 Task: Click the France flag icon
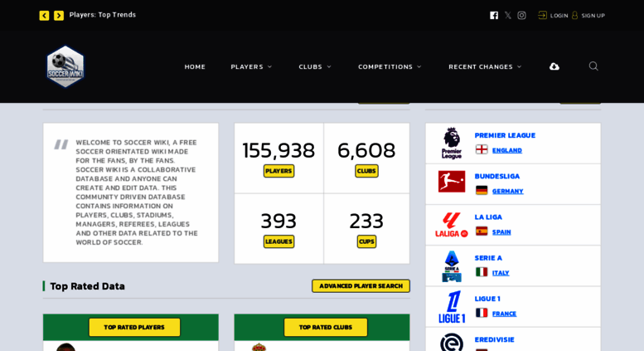tap(482, 313)
